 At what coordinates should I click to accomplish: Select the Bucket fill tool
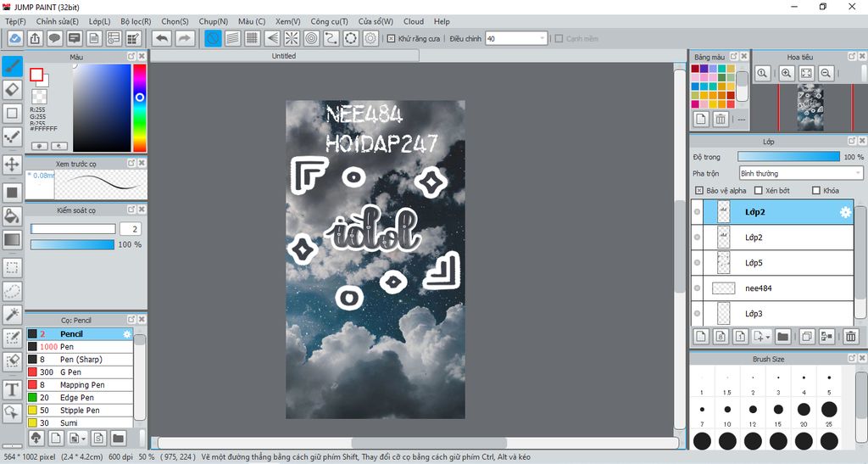pos(12,216)
